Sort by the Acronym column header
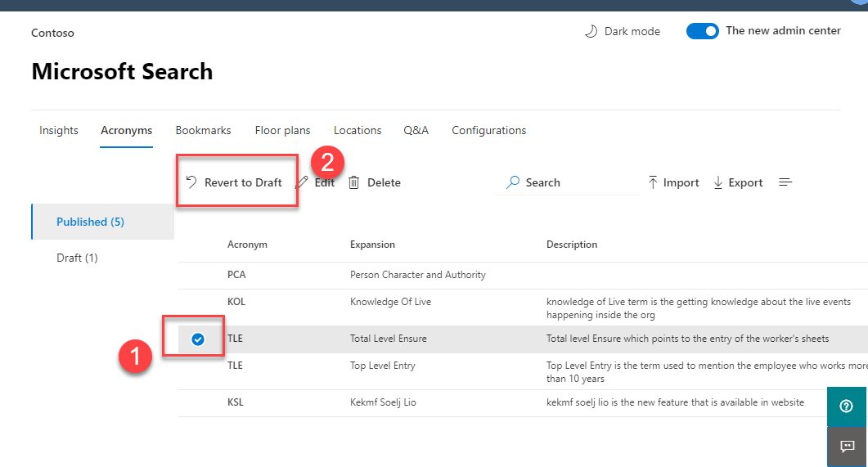Screen dimensions: 868x467 tap(247, 245)
